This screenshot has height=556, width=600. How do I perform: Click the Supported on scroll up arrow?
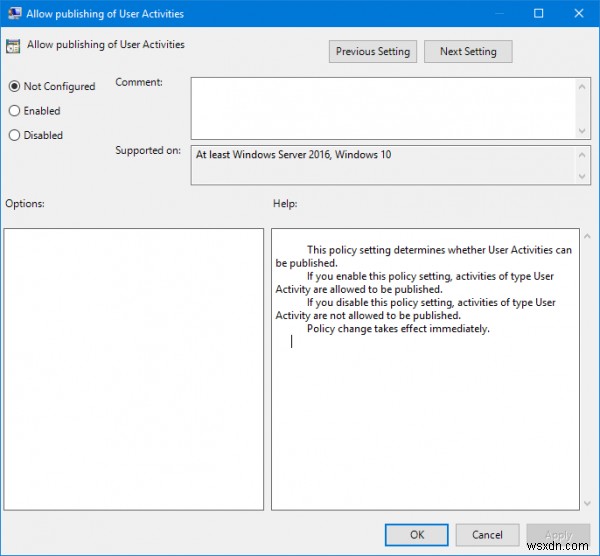click(582, 155)
